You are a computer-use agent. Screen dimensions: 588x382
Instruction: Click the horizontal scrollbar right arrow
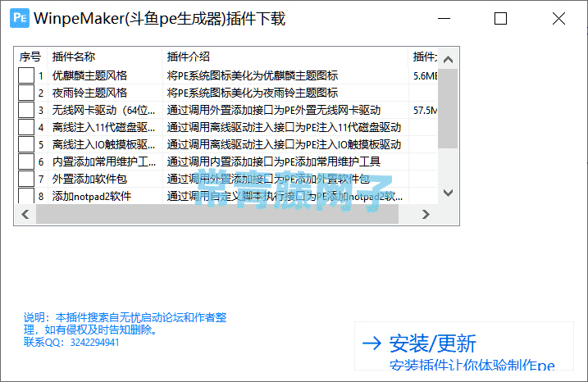click(x=426, y=215)
